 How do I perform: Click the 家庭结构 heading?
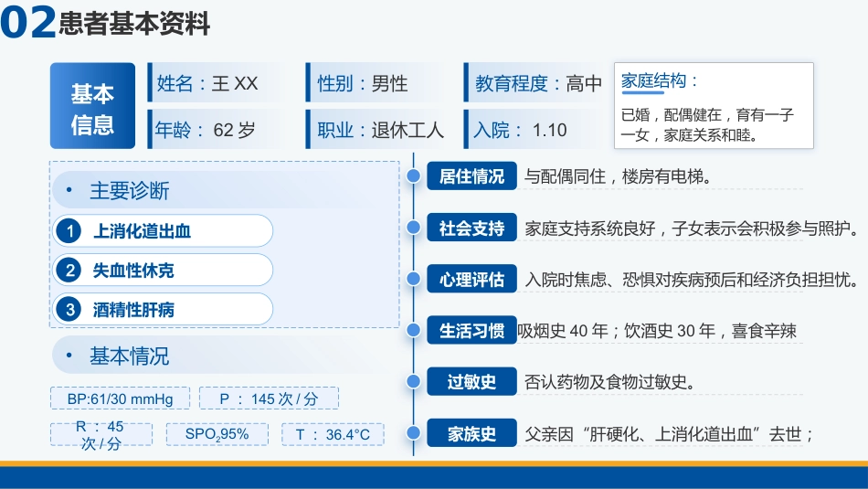point(659,80)
